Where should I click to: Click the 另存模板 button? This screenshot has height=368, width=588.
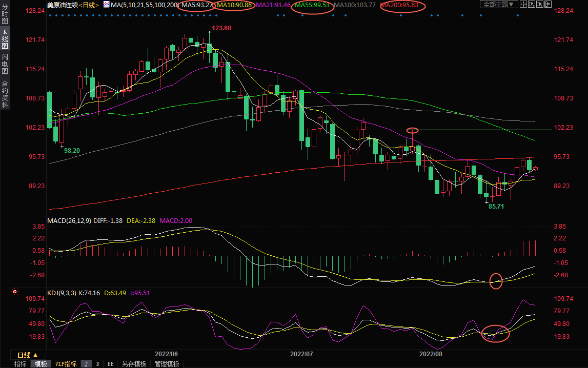[134, 364]
